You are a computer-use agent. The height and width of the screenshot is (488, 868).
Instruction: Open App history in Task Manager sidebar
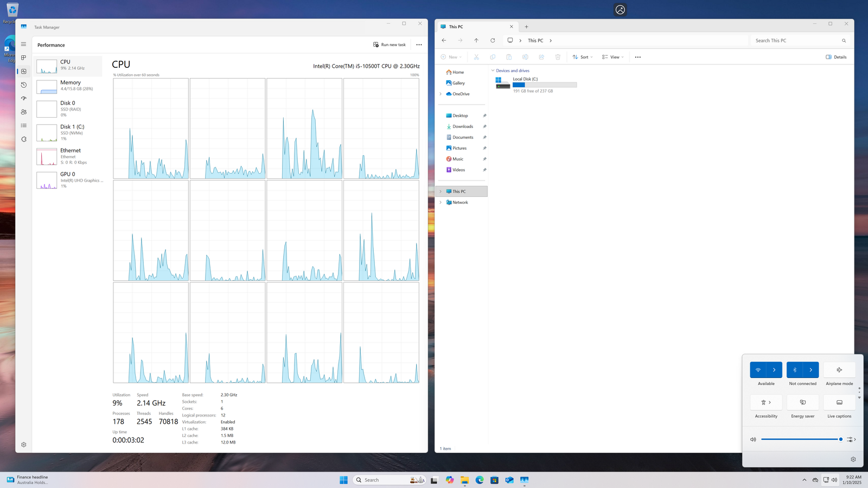tap(23, 85)
